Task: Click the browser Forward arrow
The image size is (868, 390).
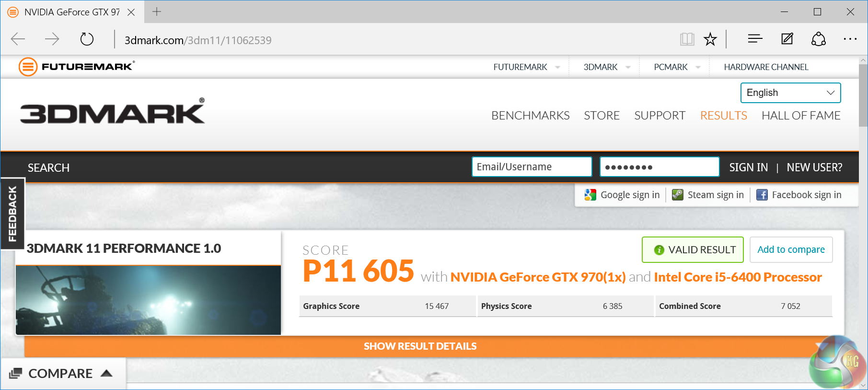Action: pyautogui.click(x=52, y=39)
